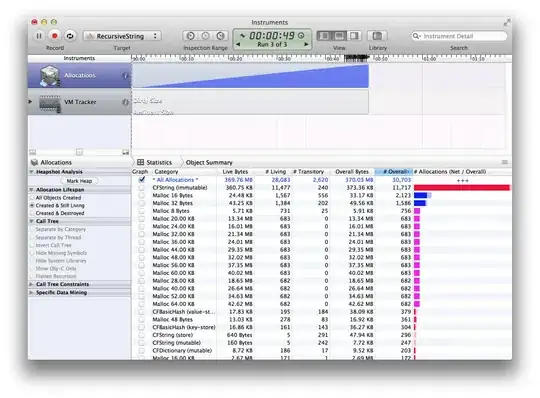The height and width of the screenshot is (398, 540).
Task: Collapse the Allocation Lifespan section
Action: 32,190
